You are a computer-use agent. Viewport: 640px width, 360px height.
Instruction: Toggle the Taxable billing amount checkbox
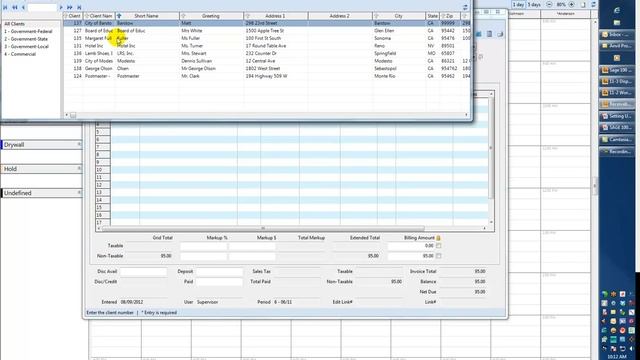[439, 246]
